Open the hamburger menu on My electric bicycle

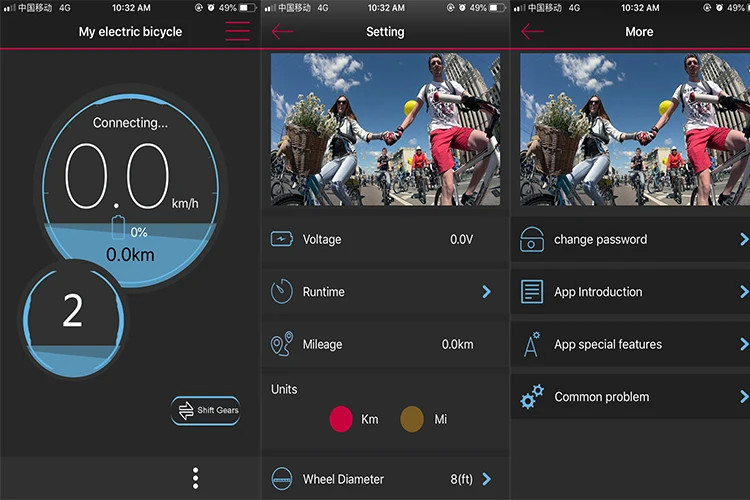pos(237,32)
